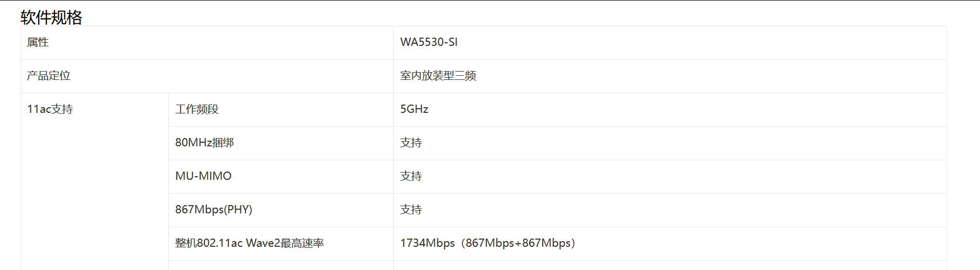Select the 11ac支持 category cell
The height and width of the screenshot is (270, 980).
click(x=50, y=109)
